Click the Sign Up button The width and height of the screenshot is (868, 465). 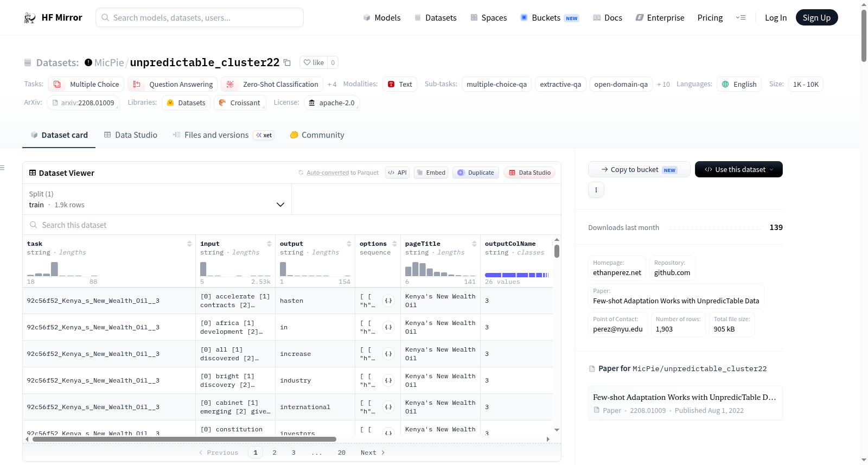click(x=816, y=17)
